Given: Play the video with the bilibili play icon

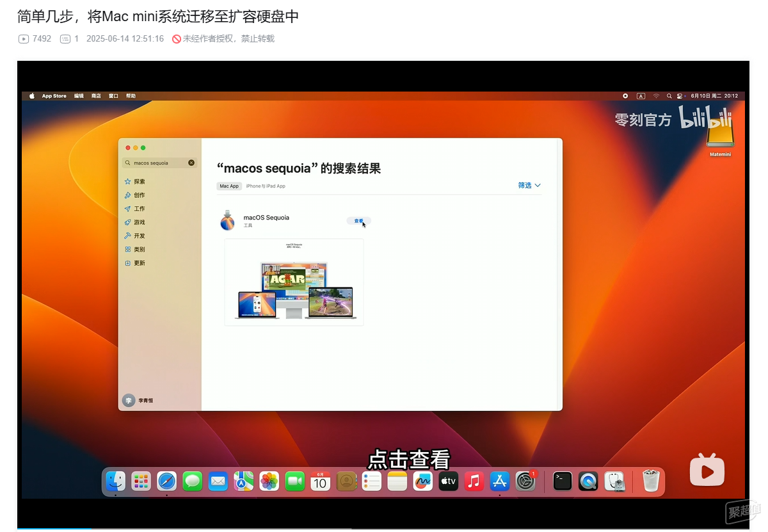Looking at the screenshot, I should click(x=707, y=471).
